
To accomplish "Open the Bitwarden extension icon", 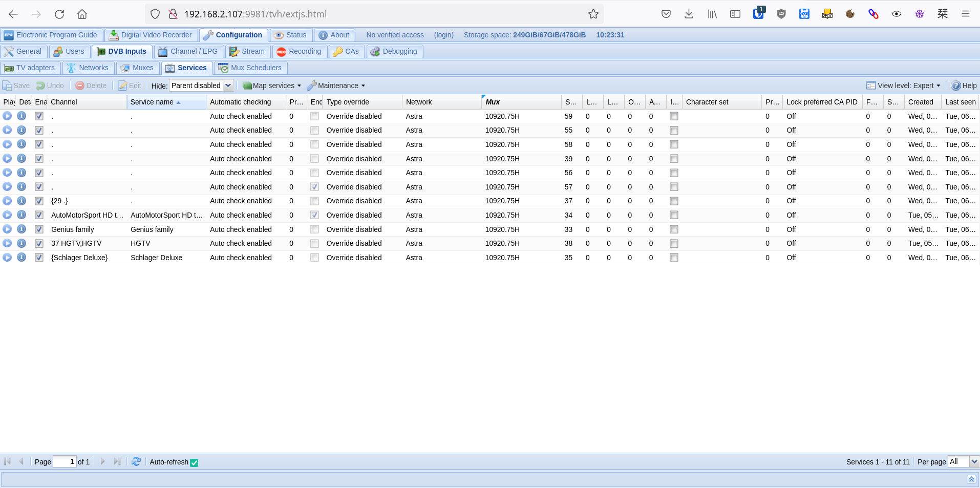I will click(x=758, y=14).
